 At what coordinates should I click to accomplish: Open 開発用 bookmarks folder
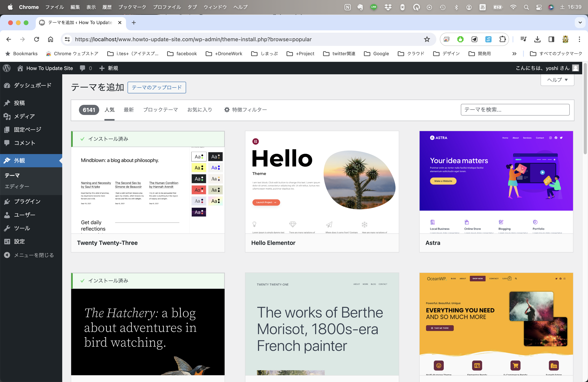click(x=479, y=54)
